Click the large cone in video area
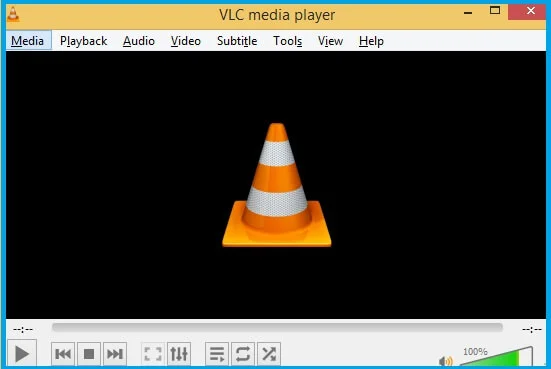Image resolution: width=551 pixels, height=369 pixels. [x=277, y=185]
